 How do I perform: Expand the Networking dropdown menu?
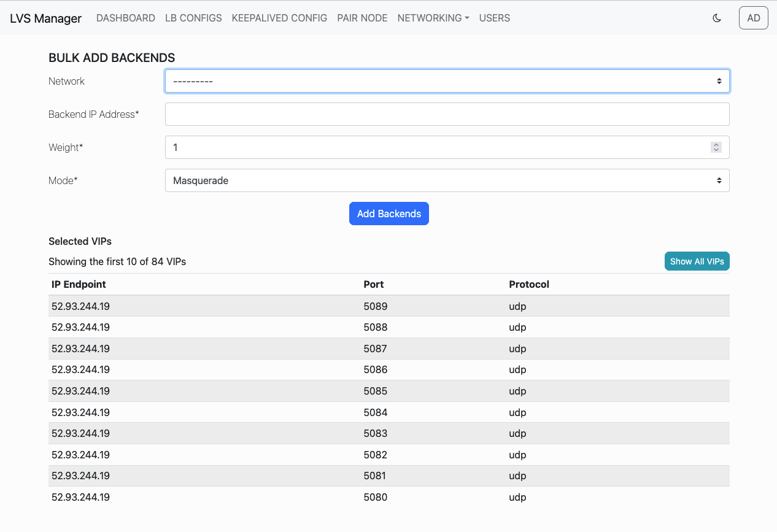pos(433,18)
